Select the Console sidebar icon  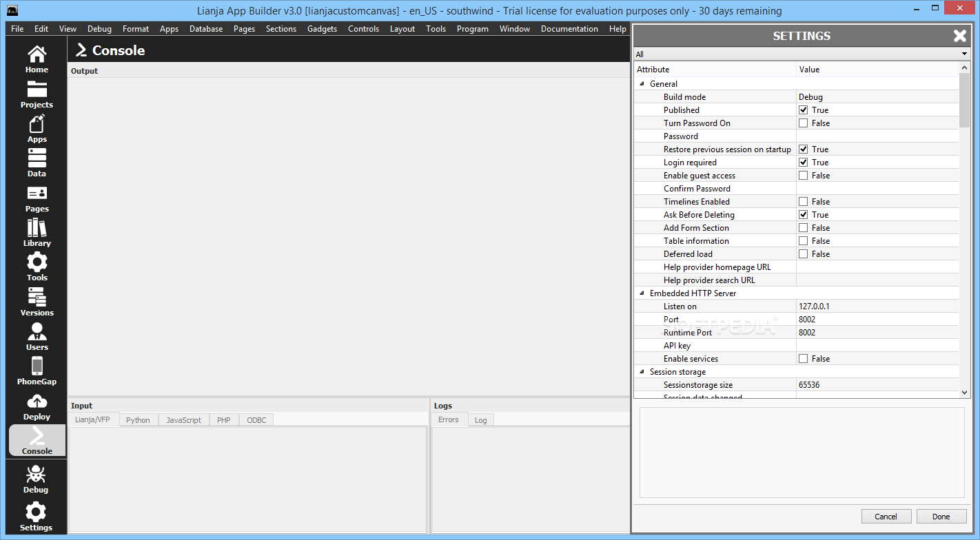pos(37,440)
